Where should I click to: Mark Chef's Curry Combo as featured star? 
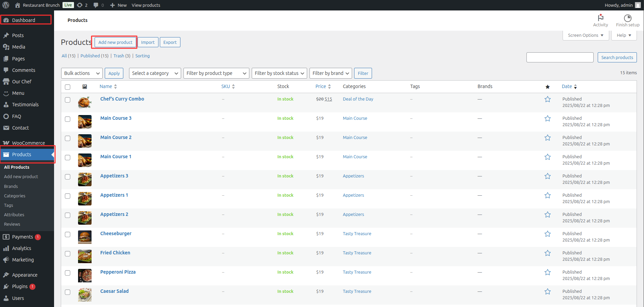click(x=547, y=99)
